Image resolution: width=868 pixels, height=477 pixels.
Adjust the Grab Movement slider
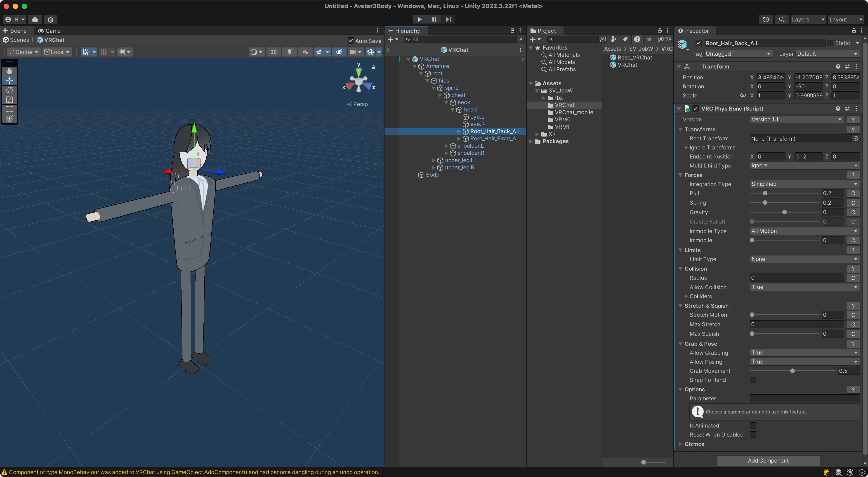tap(793, 371)
